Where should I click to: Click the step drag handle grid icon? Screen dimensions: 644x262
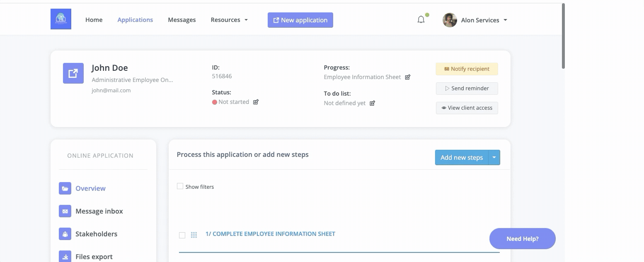click(x=194, y=235)
